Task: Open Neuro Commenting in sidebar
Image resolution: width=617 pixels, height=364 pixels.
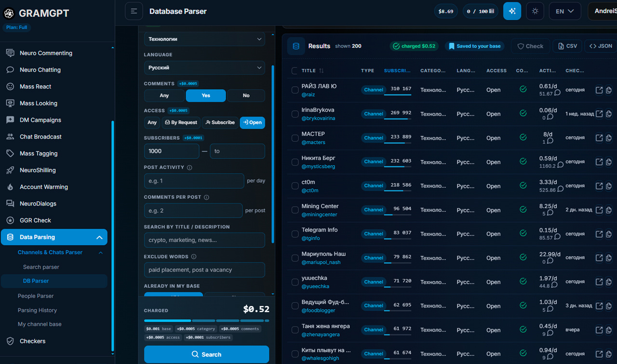Action: point(46,53)
